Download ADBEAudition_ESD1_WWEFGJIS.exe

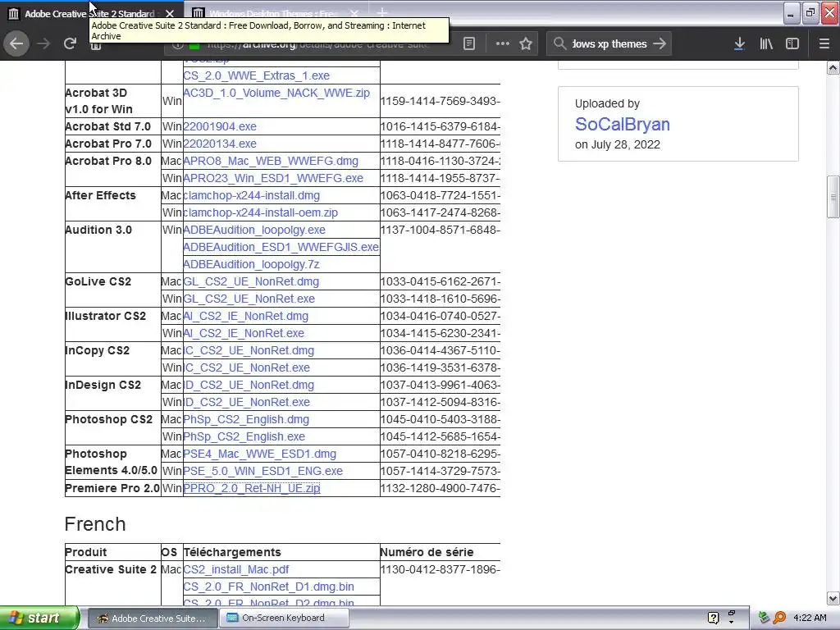click(281, 247)
